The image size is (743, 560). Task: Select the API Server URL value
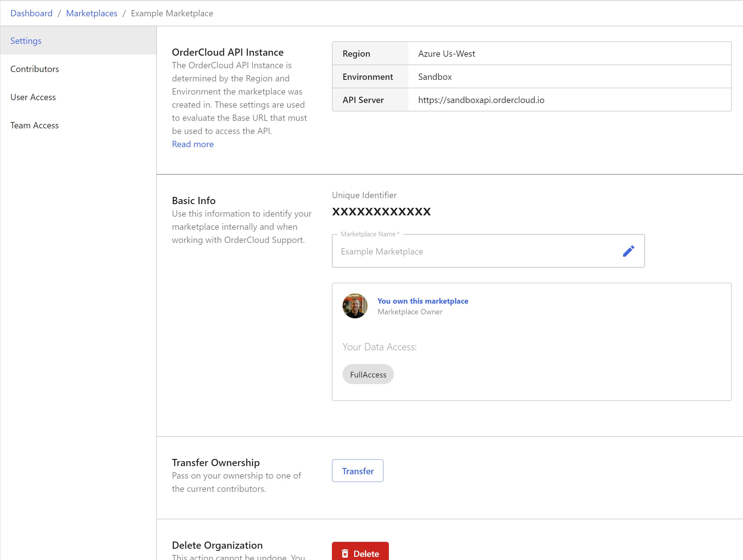(481, 100)
